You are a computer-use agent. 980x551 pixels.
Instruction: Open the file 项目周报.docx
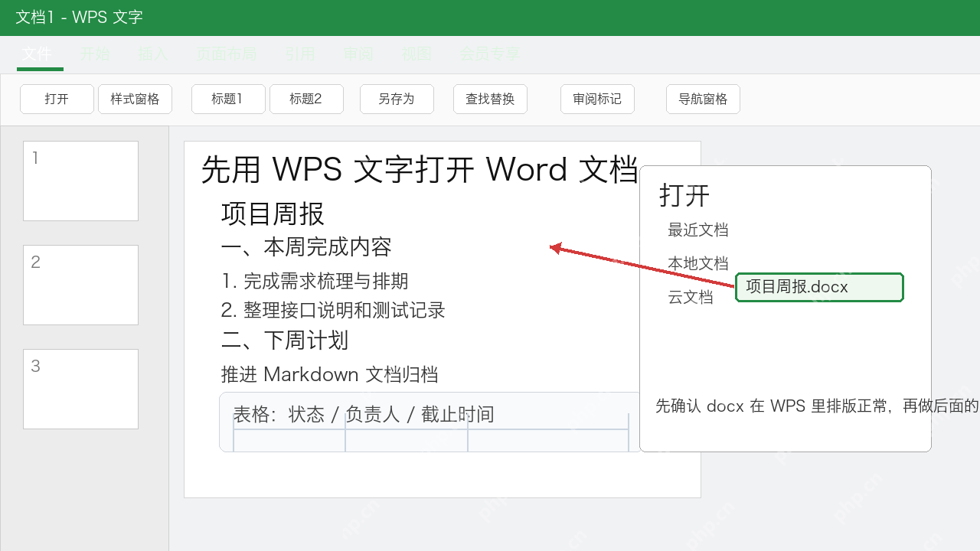pos(819,287)
